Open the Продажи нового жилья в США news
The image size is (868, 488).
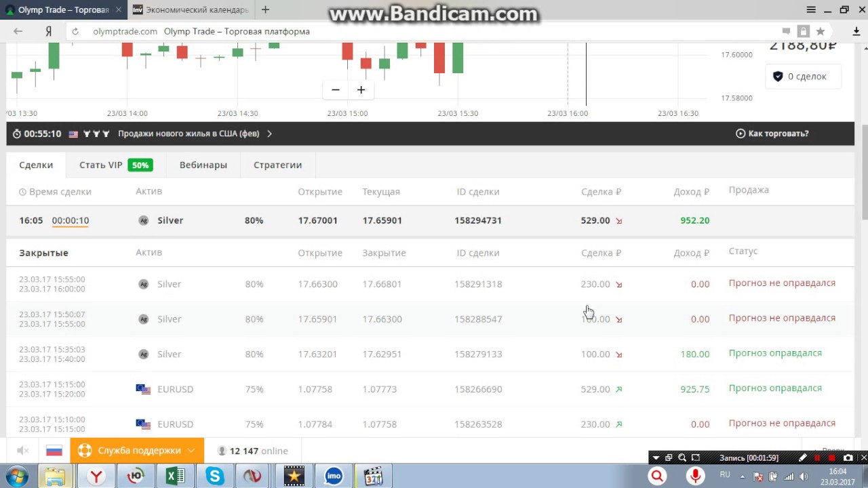click(189, 134)
